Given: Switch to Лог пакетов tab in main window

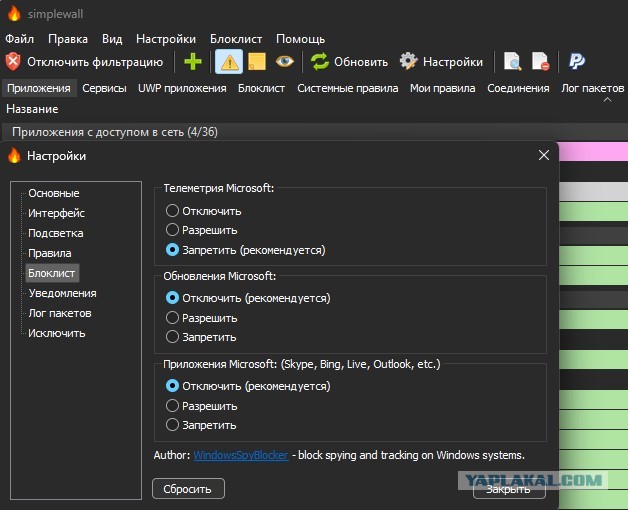Looking at the screenshot, I should [x=592, y=88].
